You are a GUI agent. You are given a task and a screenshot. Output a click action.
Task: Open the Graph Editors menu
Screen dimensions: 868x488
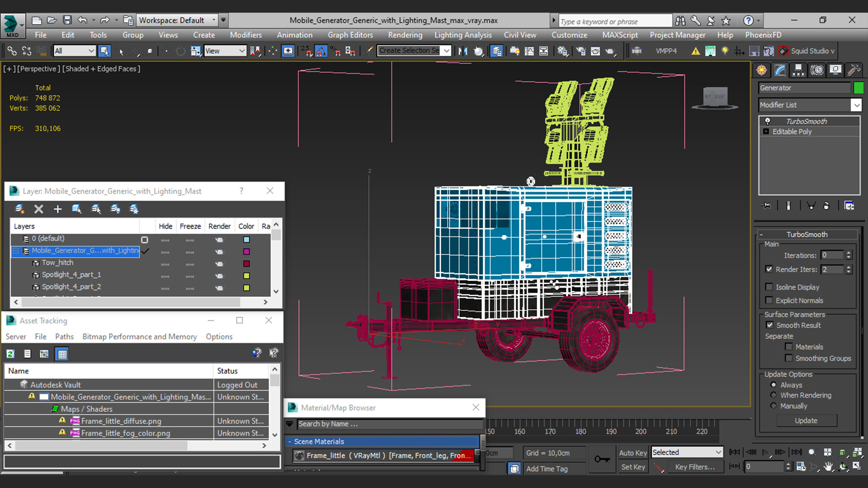pos(350,35)
